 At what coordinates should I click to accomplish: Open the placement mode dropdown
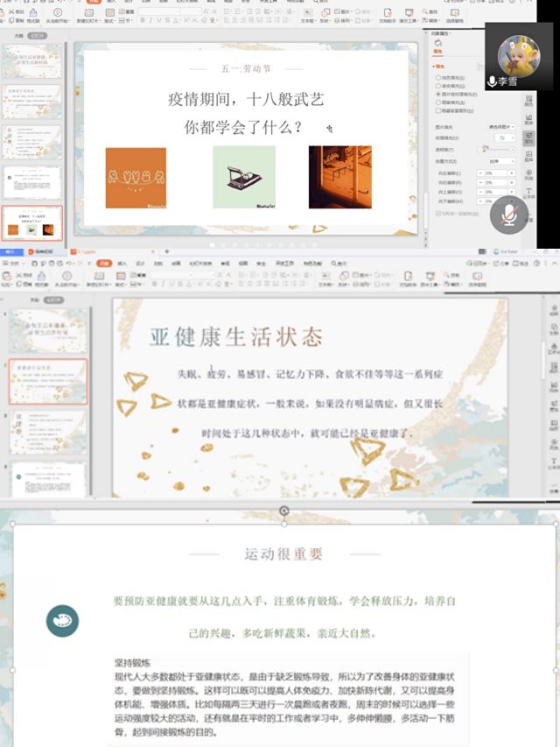[x=501, y=161]
